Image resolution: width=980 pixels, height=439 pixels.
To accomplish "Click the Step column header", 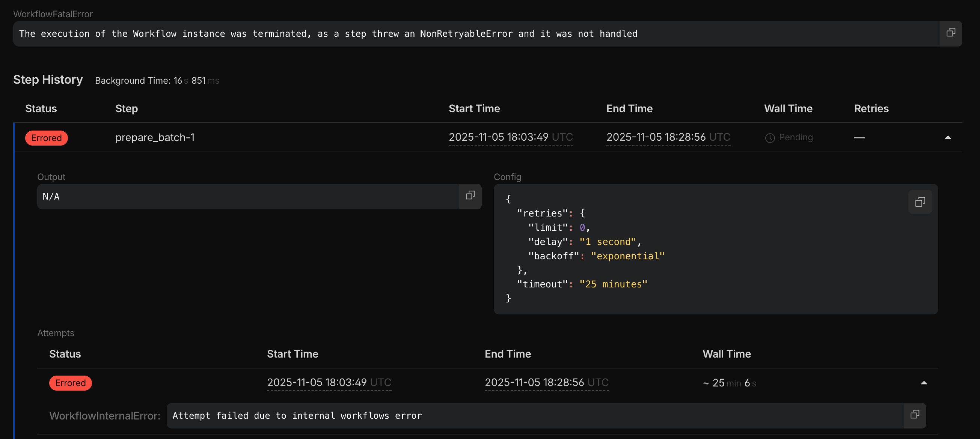I will pos(126,109).
